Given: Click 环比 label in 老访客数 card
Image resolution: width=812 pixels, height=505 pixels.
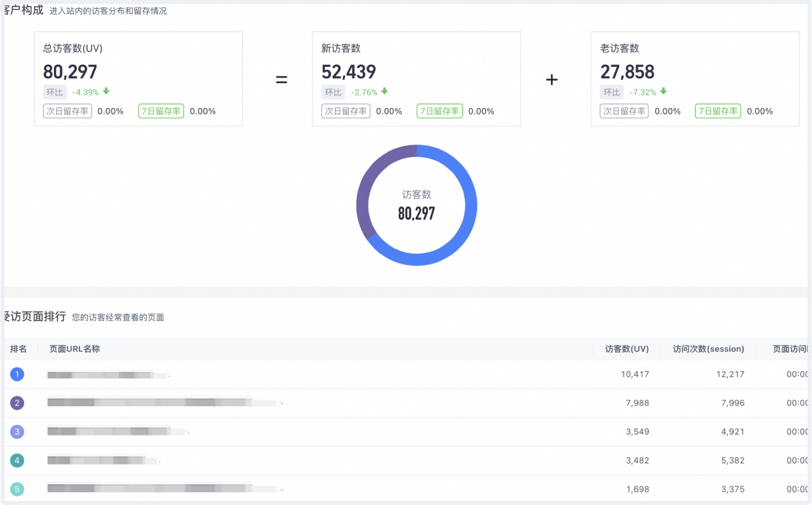Looking at the screenshot, I should click(x=612, y=92).
